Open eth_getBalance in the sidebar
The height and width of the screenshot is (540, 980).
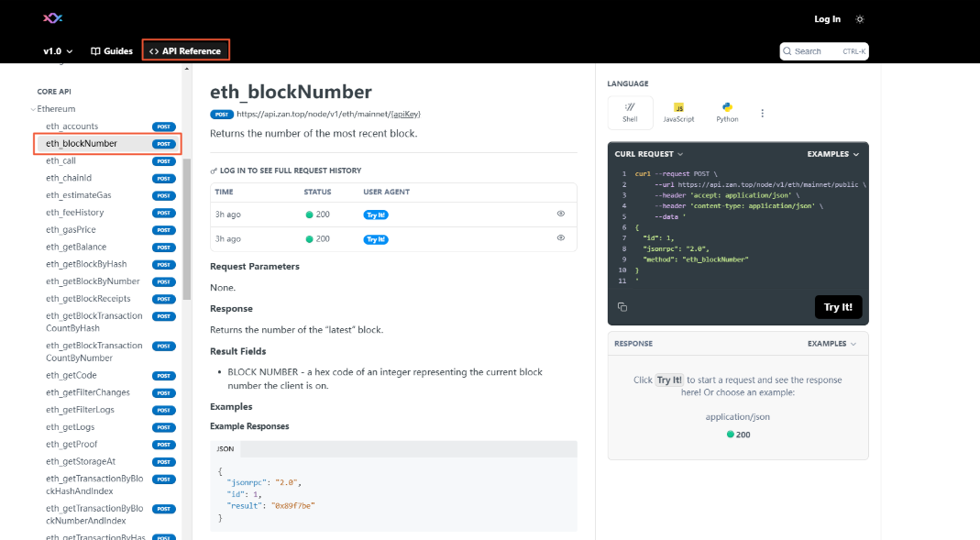point(76,247)
